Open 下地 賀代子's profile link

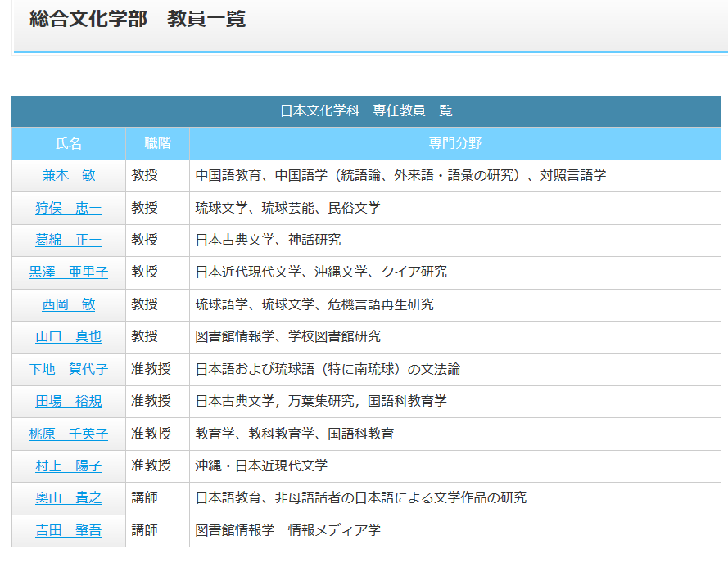[69, 369]
